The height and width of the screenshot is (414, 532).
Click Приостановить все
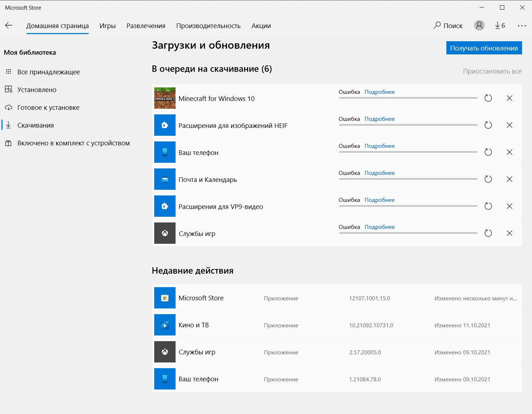tap(492, 71)
